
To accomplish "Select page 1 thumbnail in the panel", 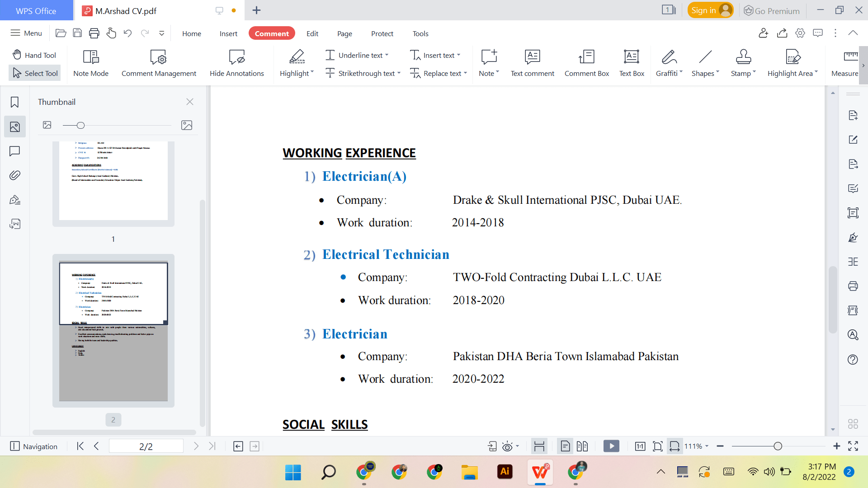I will coord(113,181).
